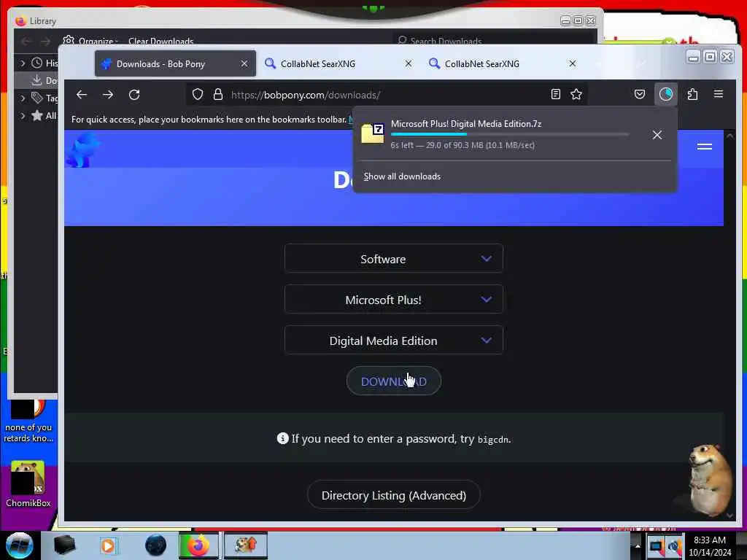Close the first CollabNet SearXNG tab
The width and height of the screenshot is (747, 560).
click(409, 63)
